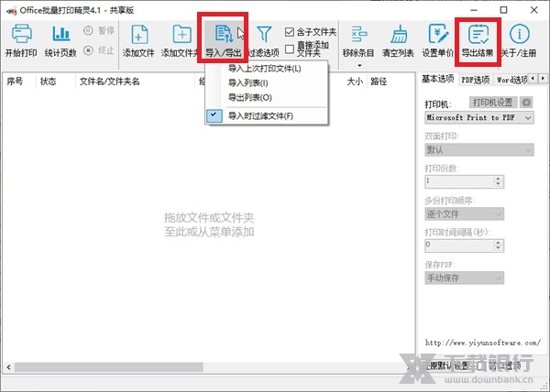Open the yiyunsoftware.com link
The height and width of the screenshot is (392, 550).
tap(483, 343)
